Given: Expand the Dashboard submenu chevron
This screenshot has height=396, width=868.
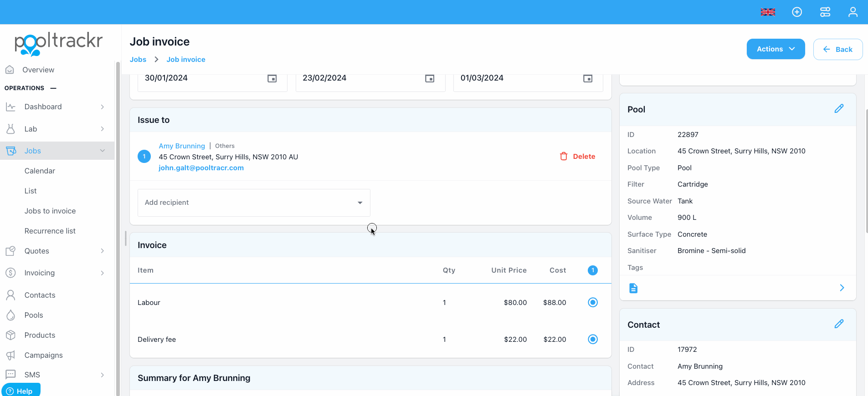Looking at the screenshot, I should 103,107.
